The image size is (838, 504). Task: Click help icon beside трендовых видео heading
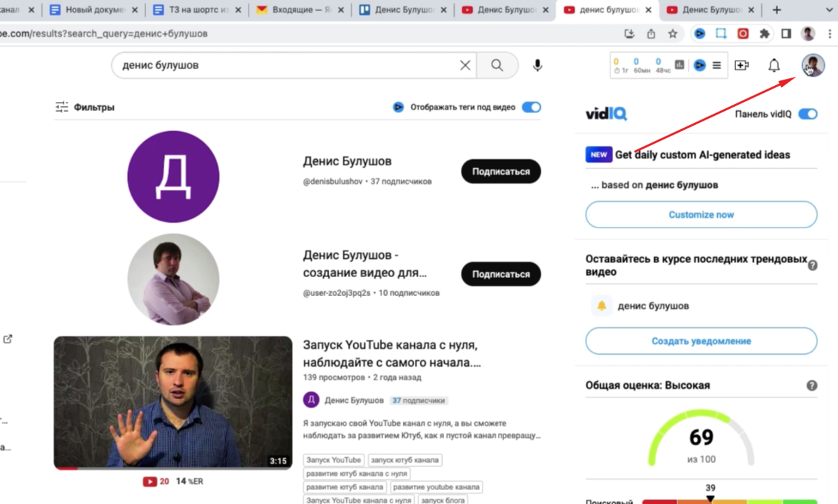click(813, 265)
